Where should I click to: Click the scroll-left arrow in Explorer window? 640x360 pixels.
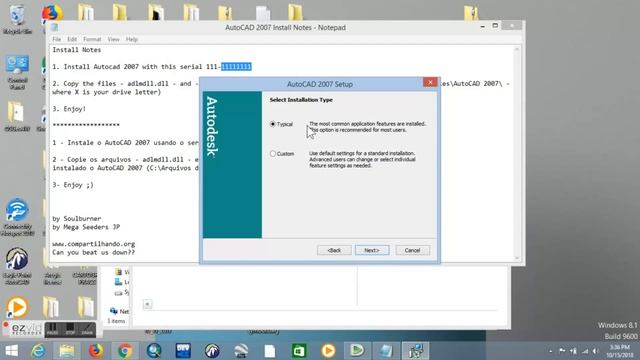coord(147,304)
